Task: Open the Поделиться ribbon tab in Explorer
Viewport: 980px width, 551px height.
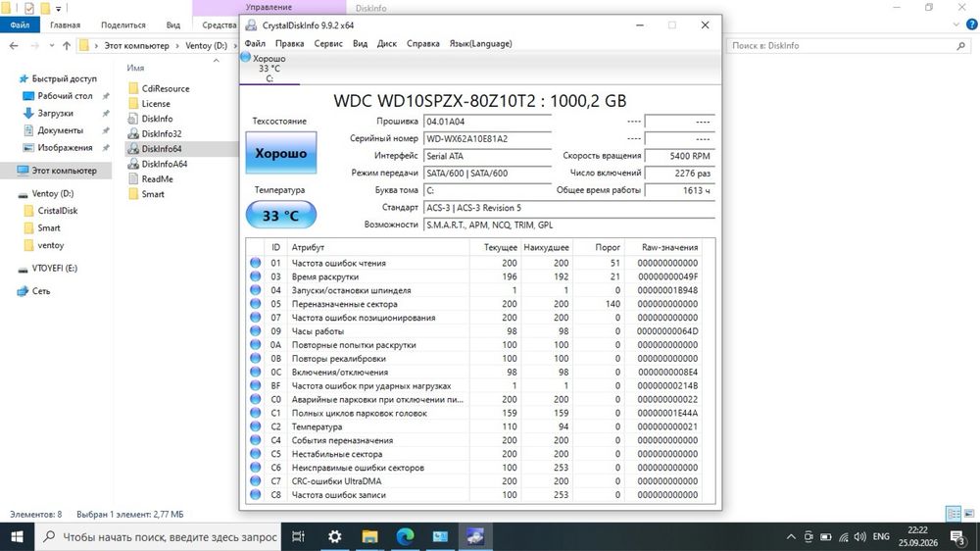Action: click(x=123, y=25)
